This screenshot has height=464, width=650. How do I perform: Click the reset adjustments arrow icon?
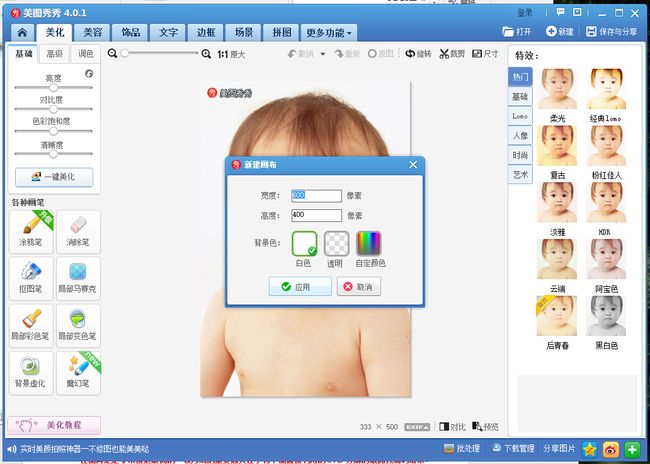(x=89, y=74)
